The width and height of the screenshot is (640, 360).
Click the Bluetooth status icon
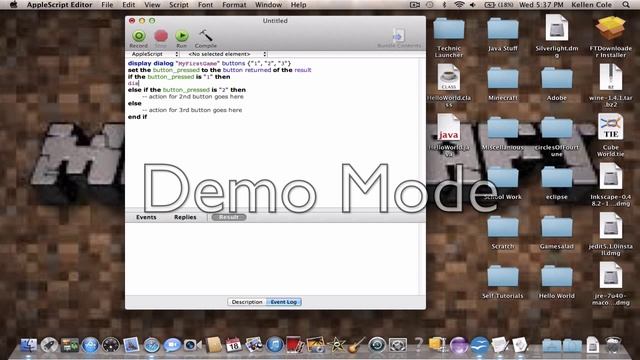444,5
